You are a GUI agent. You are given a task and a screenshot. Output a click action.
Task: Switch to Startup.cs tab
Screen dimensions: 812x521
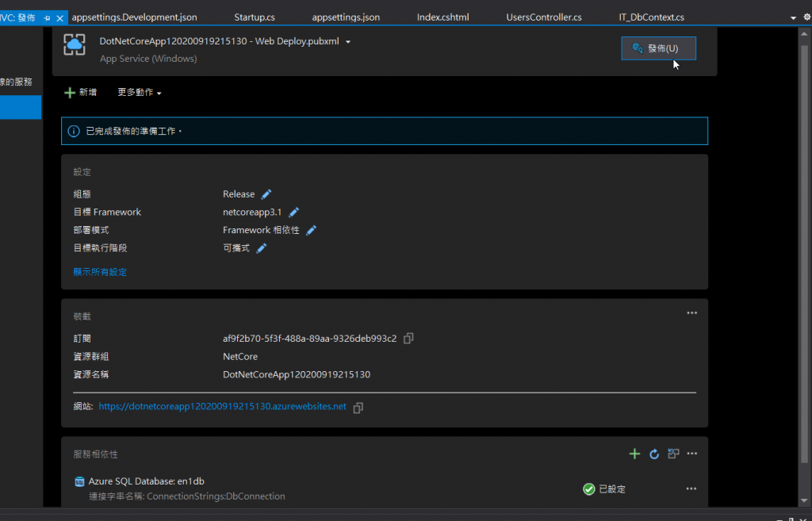[255, 17]
